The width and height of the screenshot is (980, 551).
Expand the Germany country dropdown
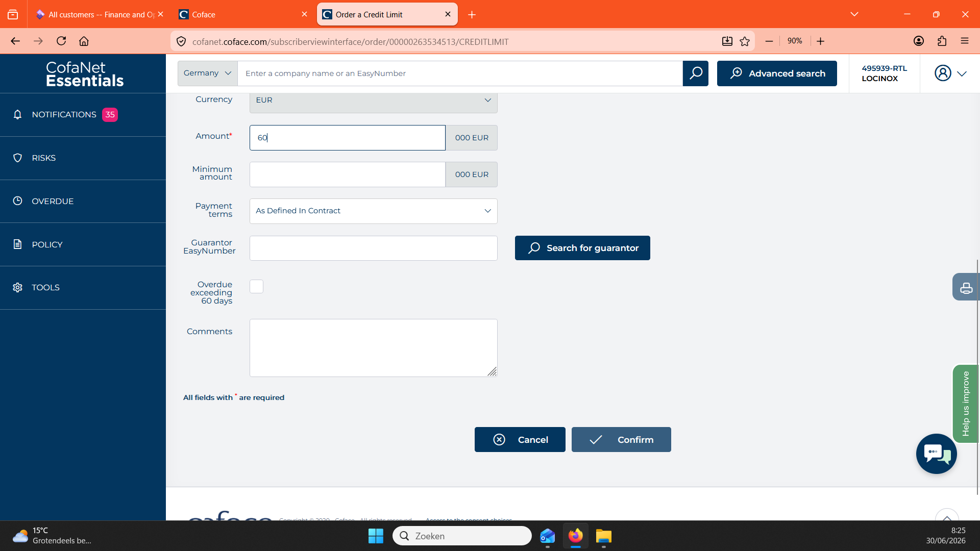pyautogui.click(x=207, y=73)
